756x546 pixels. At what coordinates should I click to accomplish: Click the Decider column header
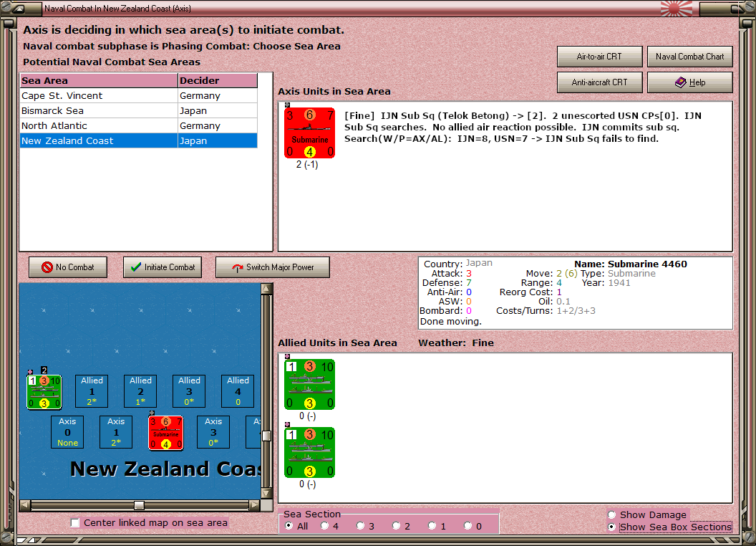pos(218,81)
